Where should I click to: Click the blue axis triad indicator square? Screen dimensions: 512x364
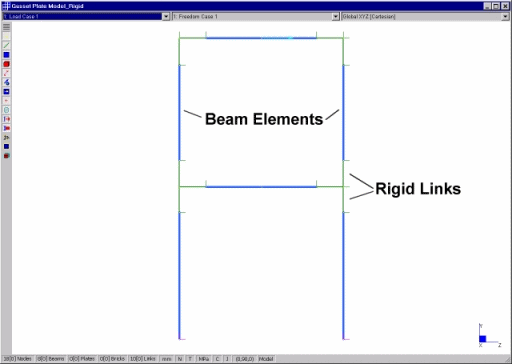482,339
